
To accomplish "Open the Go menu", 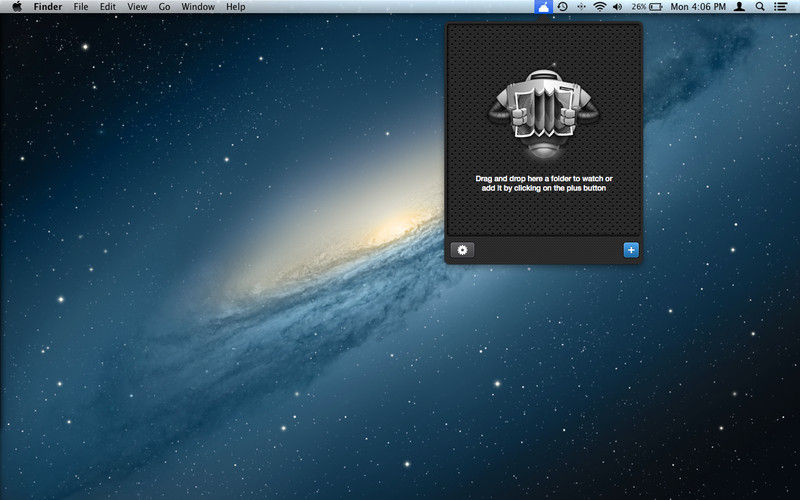I will pos(164,7).
